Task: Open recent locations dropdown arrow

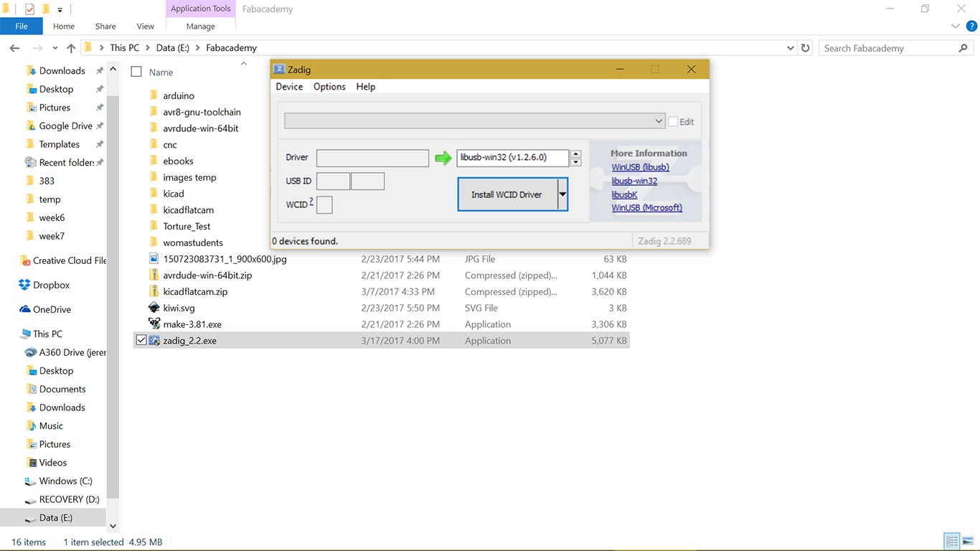Action: tap(55, 48)
